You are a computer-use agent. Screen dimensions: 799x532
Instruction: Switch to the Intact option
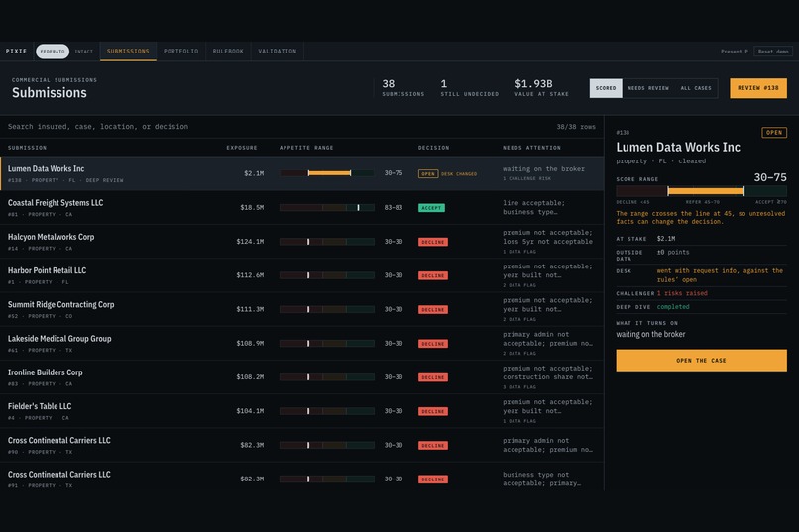click(x=84, y=52)
